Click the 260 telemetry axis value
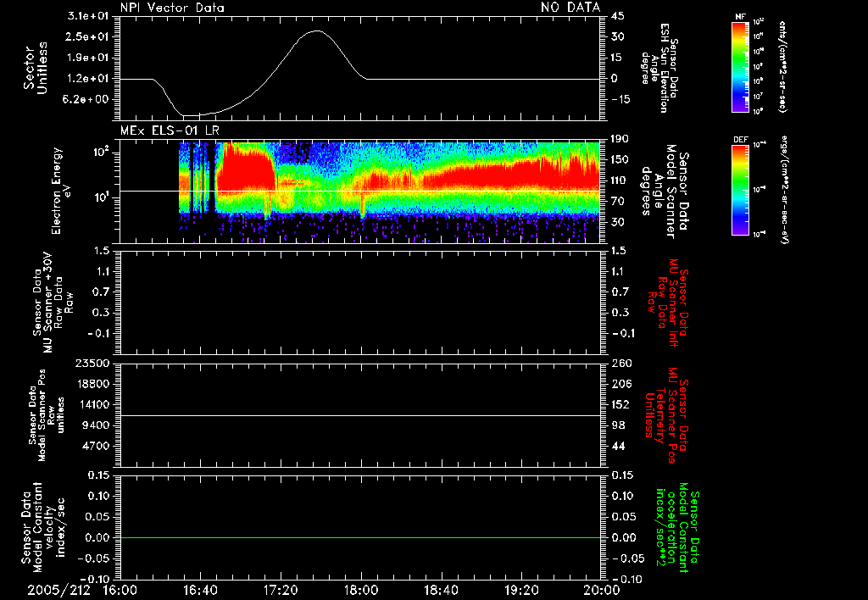 click(621, 363)
